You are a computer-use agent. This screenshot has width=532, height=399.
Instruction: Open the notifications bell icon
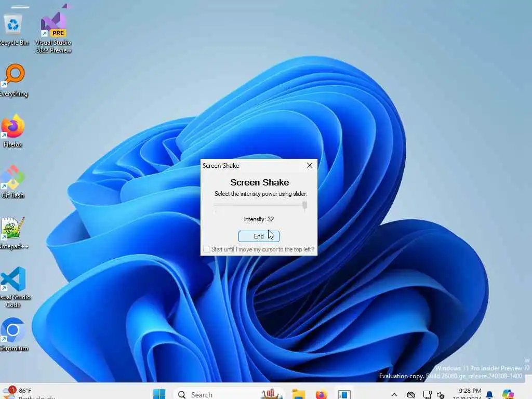[489, 395]
